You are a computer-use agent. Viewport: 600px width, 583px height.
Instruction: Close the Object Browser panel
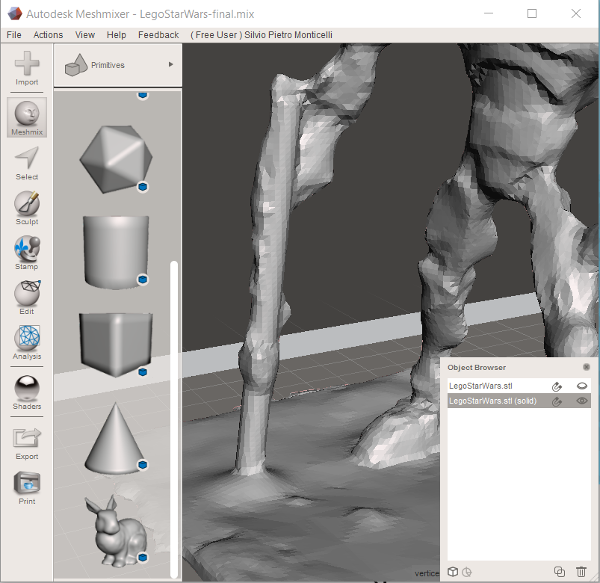pos(586,367)
